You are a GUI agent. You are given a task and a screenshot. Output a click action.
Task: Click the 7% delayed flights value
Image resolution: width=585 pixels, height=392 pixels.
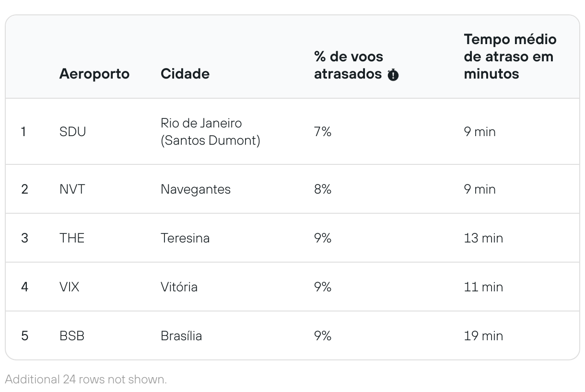click(323, 132)
